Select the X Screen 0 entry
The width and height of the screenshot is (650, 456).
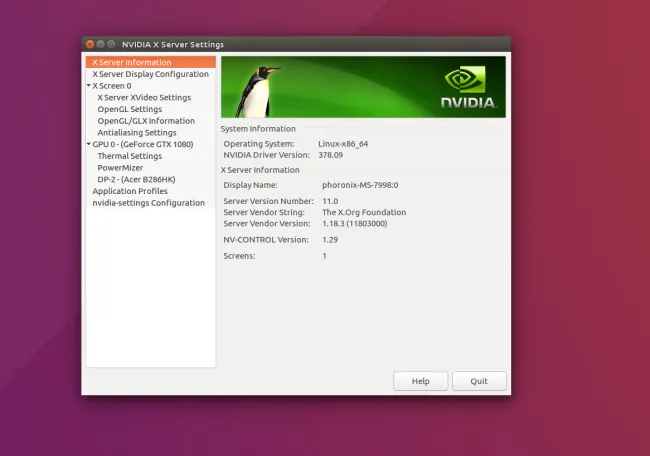point(112,86)
